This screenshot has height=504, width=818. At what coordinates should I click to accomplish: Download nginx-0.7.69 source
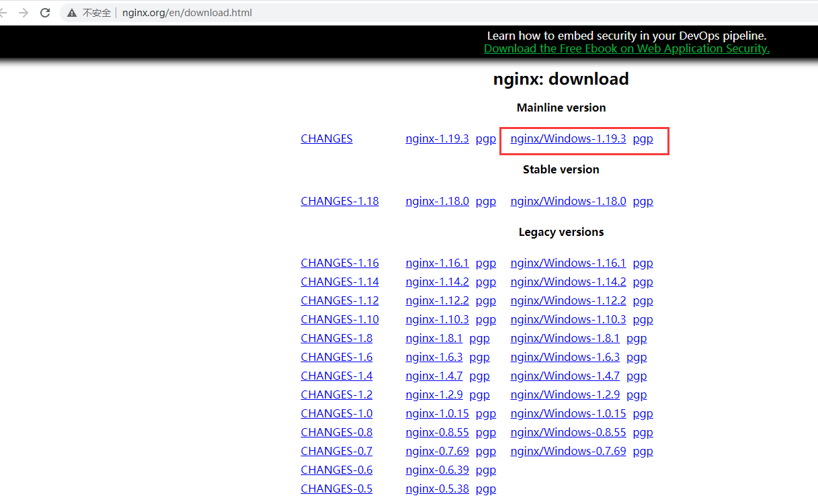[437, 451]
